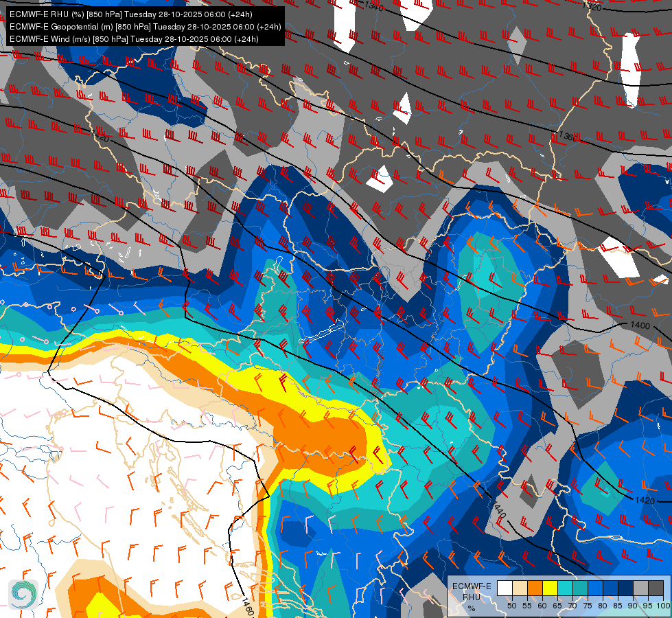Screen dimensions: 672x618
Task: Select the beige 50-55% legend swatch
Action: pos(520,588)
